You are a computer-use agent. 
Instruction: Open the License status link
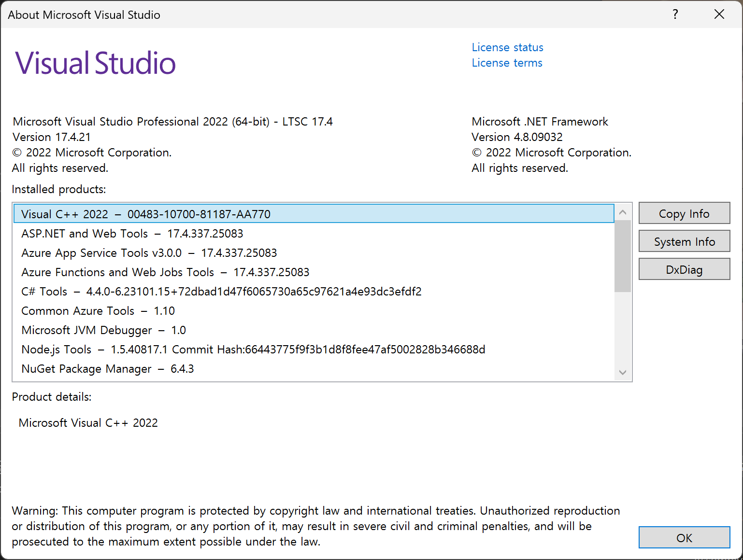(x=507, y=47)
